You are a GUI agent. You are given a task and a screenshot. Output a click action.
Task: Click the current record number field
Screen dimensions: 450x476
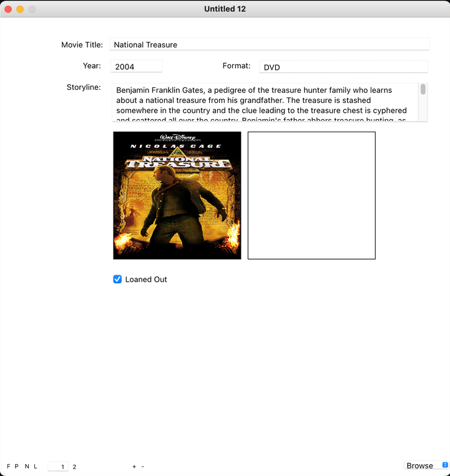pyautogui.click(x=58, y=467)
